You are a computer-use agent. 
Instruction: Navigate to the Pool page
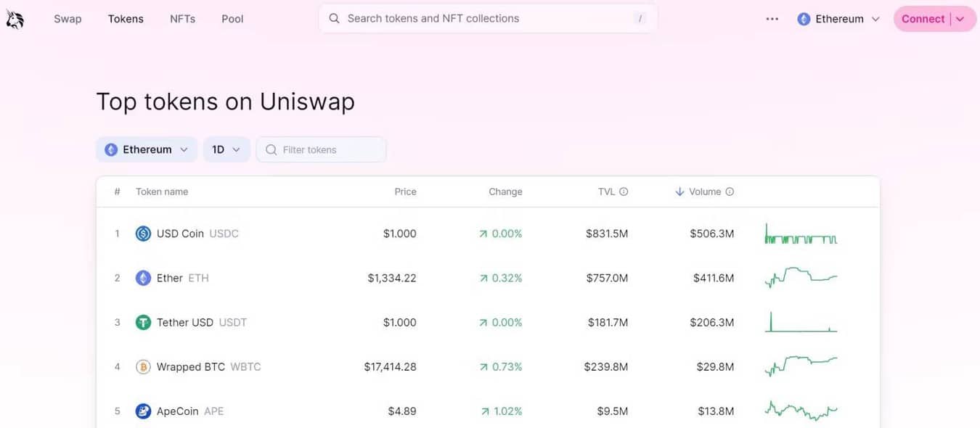pos(232,18)
